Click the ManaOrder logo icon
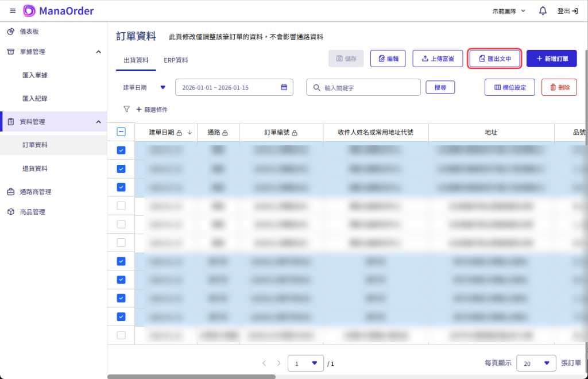 29,11
